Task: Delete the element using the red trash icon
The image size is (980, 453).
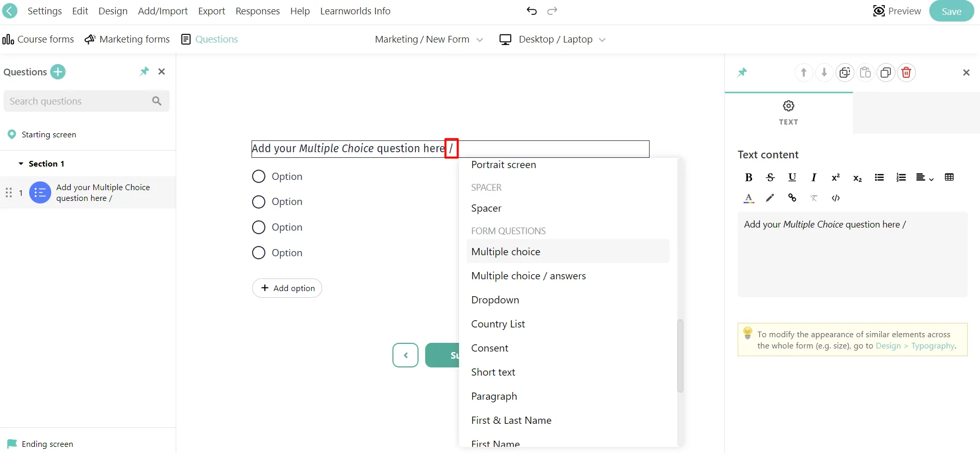Action: click(x=906, y=73)
